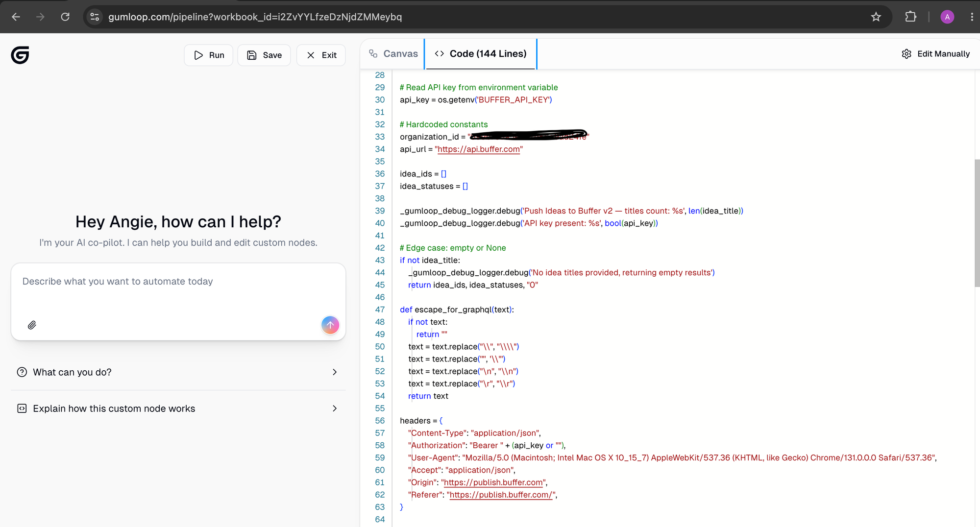Go back in browser history
Viewport: 980px width, 527px height.
tap(16, 17)
